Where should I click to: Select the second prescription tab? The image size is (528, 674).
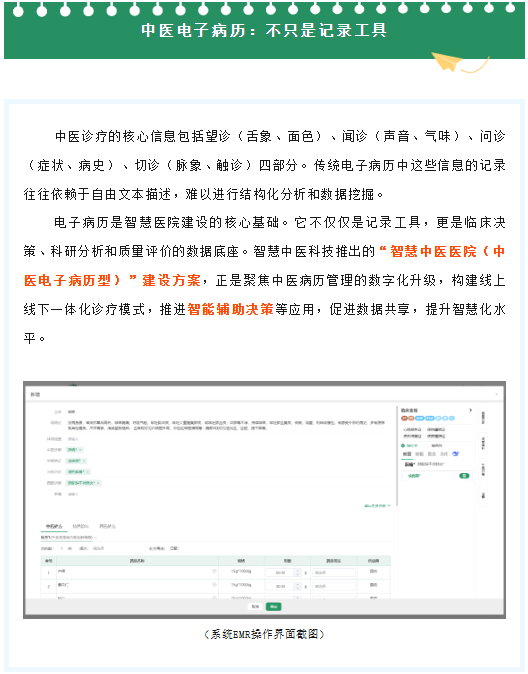tap(80, 526)
